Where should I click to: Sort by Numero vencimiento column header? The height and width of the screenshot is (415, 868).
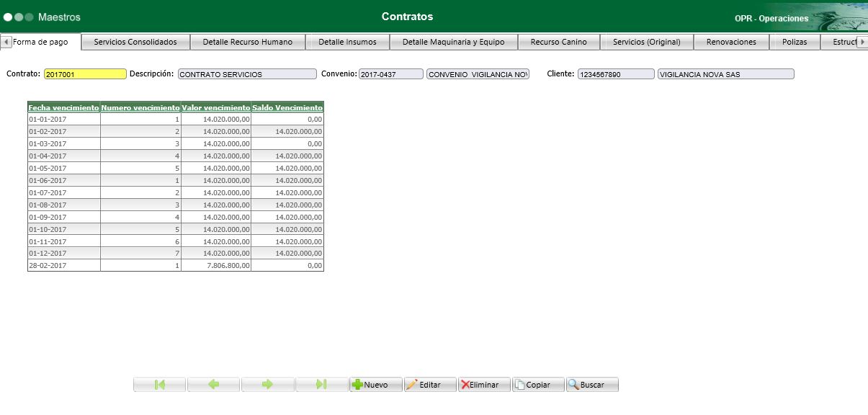point(140,107)
